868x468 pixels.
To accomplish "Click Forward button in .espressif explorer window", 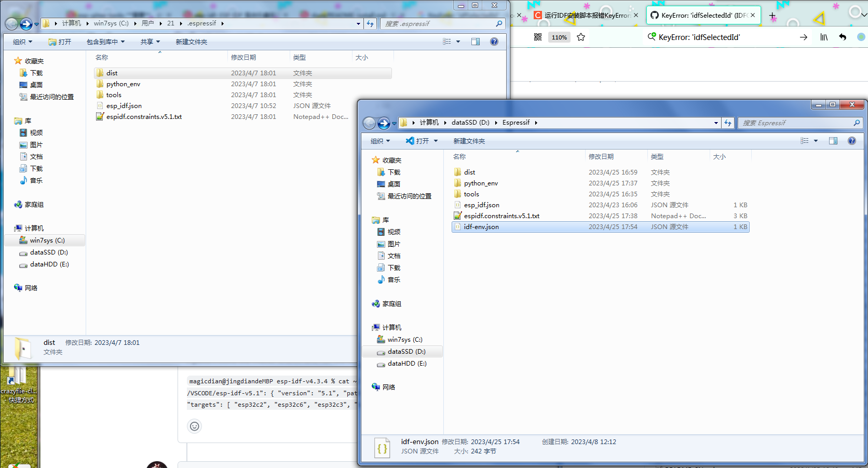I will click(x=26, y=24).
